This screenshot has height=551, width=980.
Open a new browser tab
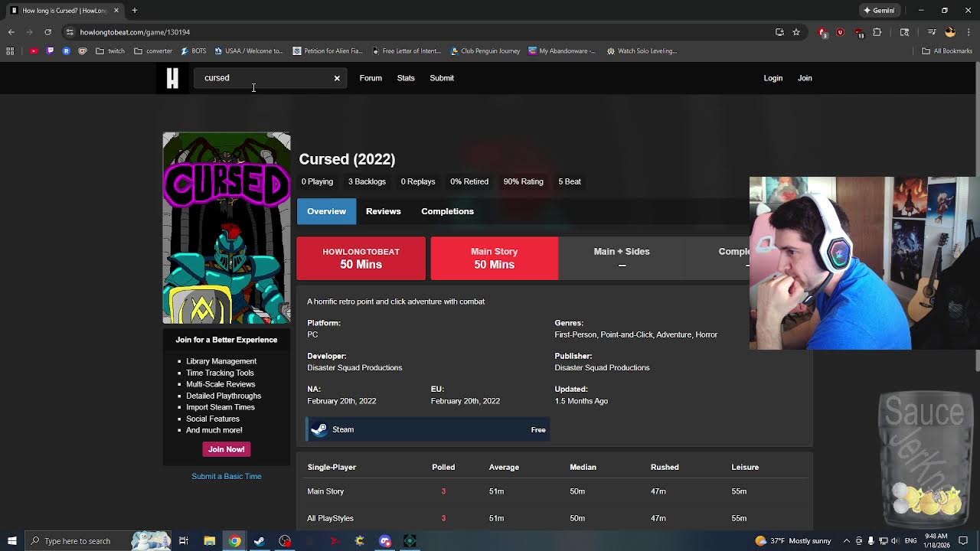(x=134, y=11)
